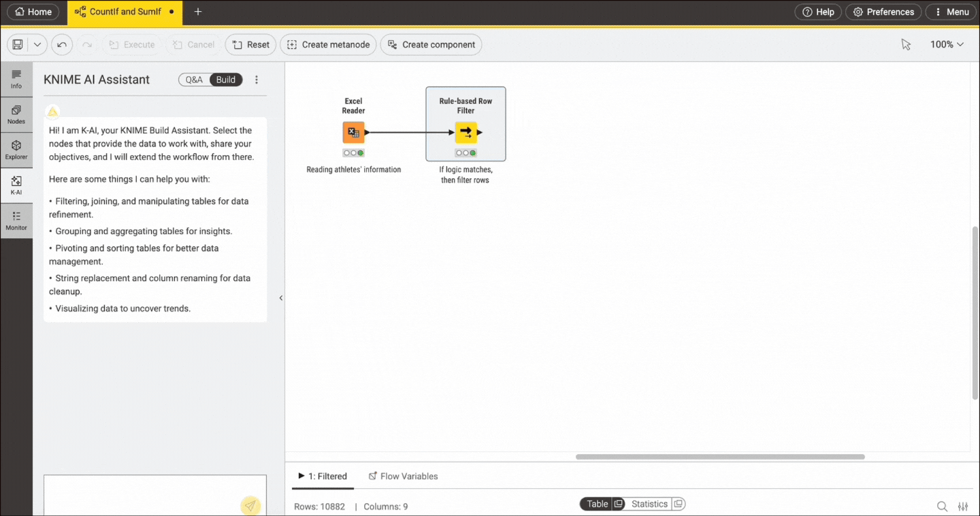
Task: Click the Create metanode button
Action: pos(329,45)
